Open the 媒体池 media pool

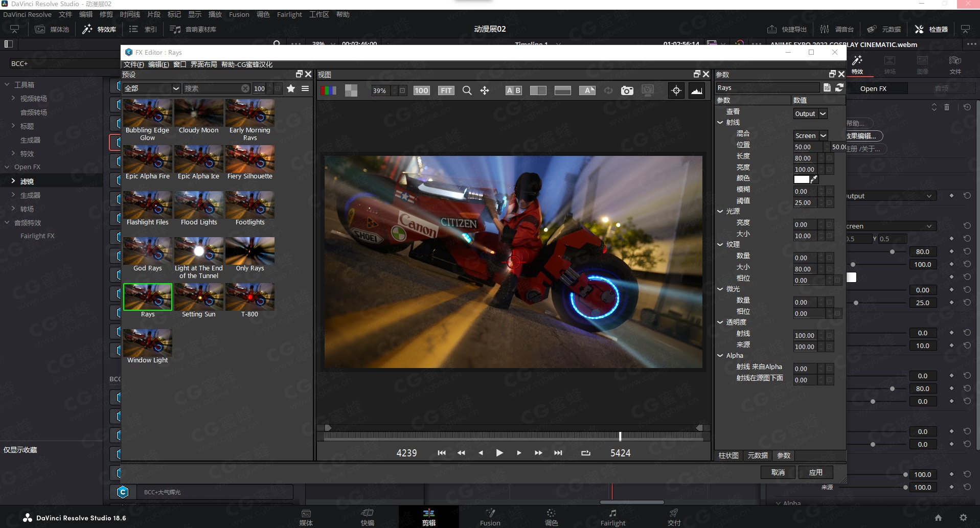[52, 29]
